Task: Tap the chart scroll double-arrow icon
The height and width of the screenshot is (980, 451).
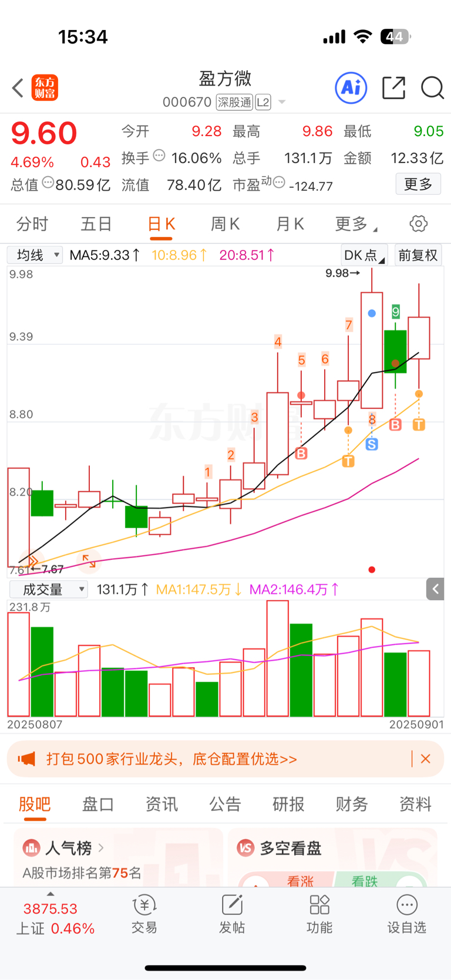Action: [x=32, y=562]
